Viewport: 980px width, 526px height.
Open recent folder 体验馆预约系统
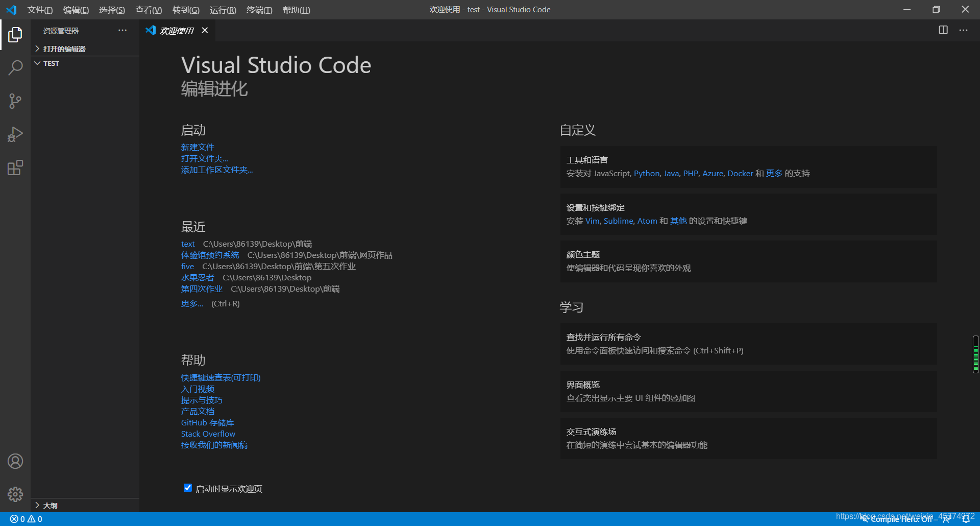[x=210, y=255]
